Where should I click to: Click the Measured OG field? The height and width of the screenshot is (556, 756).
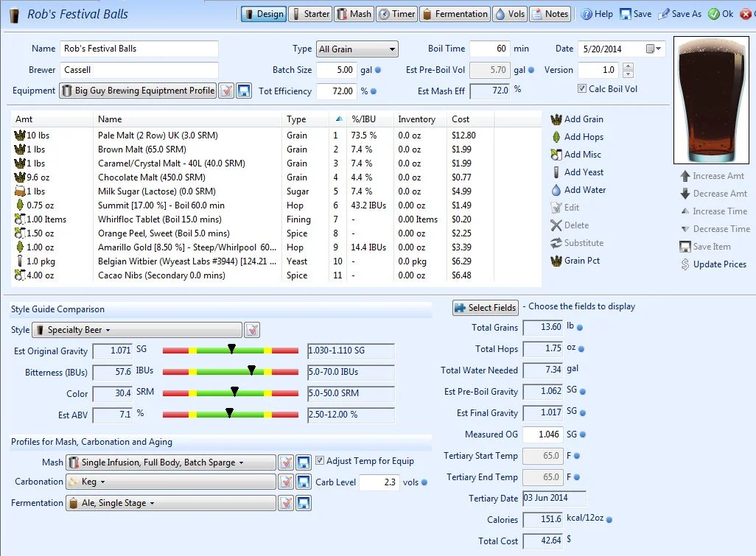click(x=543, y=434)
